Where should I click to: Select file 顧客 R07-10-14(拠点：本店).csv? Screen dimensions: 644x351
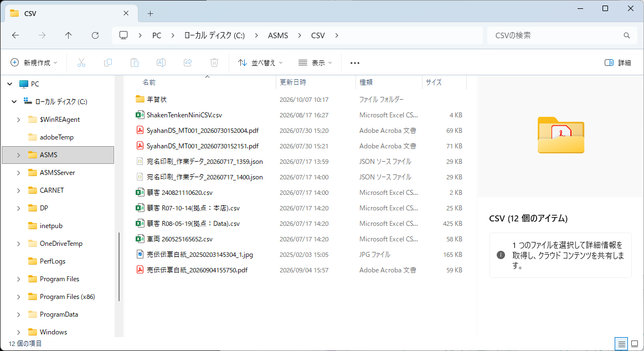[193, 208]
